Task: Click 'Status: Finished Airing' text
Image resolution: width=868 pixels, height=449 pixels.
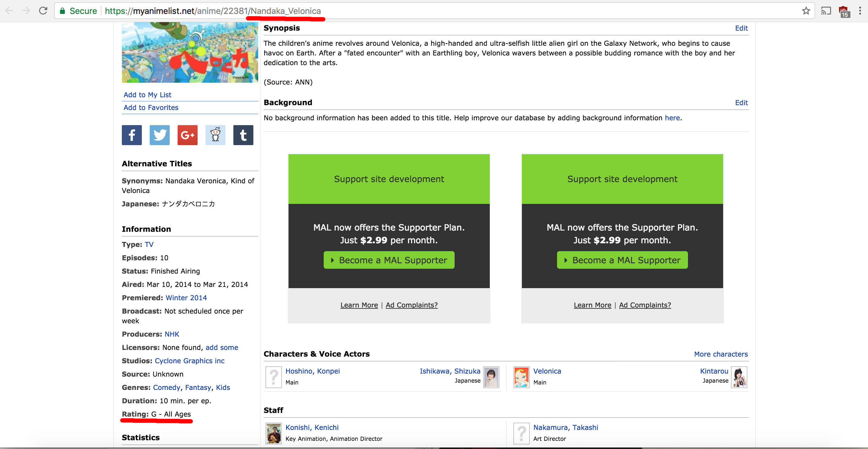Action: pyautogui.click(x=161, y=271)
